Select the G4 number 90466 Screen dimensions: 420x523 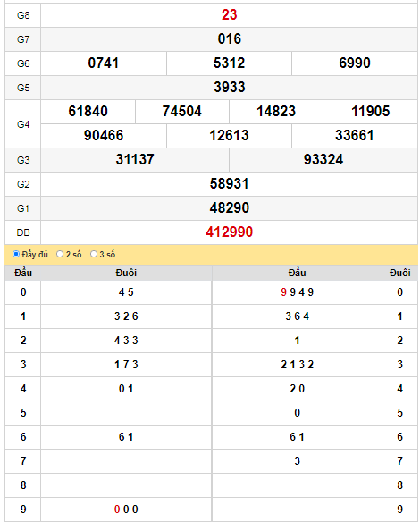click(104, 135)
